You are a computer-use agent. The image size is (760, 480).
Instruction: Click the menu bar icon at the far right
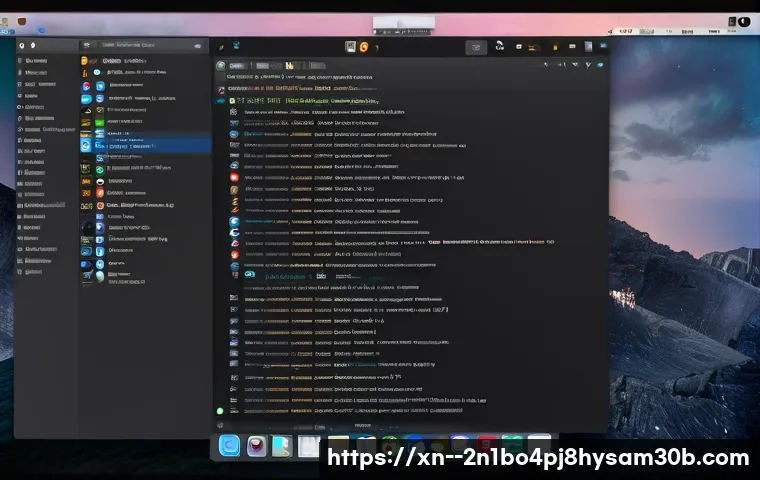pos(744,21)
